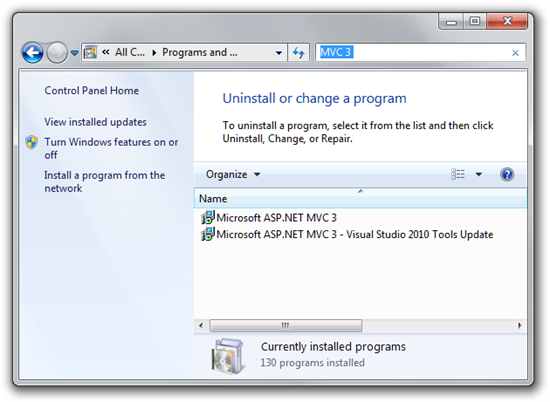Open View installed updates link
Viewport: 550px width, 402px height.
click(95, 122)
